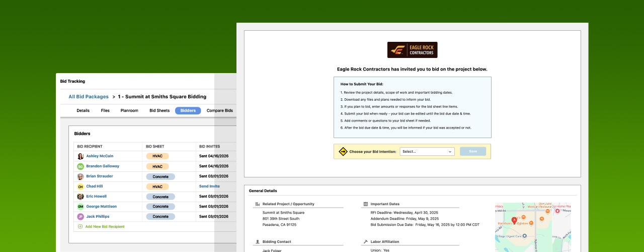Click the Bidding Contact person icon
The width and height of the screenshot is (644, 252).
[258, 242]
